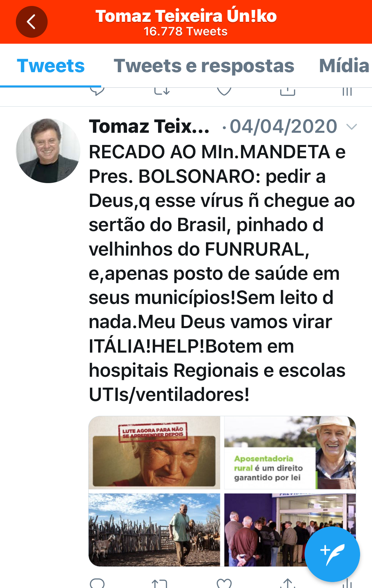372x588 pixels.
Task: Open the 'Lute agora' elderly woman image
Action: pyautogui.click(x=154, y=453)
